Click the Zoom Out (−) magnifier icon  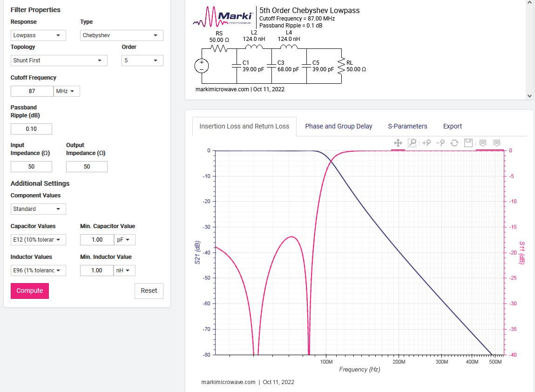(440, 143)
